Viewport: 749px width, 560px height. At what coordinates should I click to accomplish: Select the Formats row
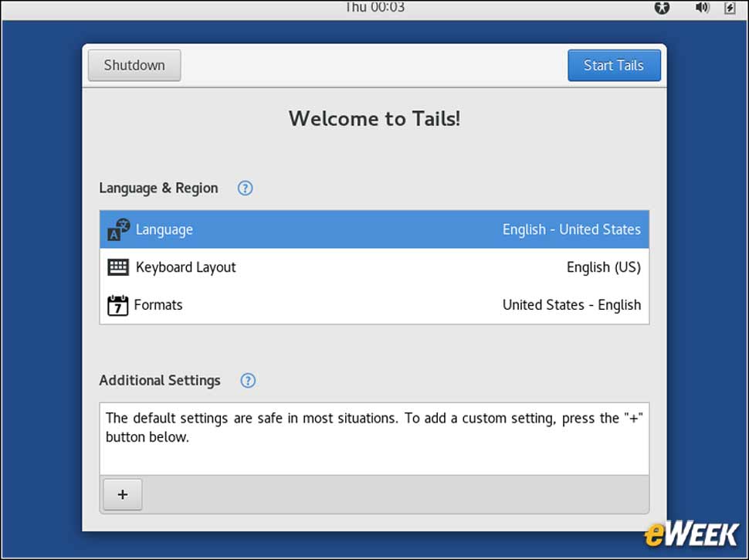click(x=374, y=305)
